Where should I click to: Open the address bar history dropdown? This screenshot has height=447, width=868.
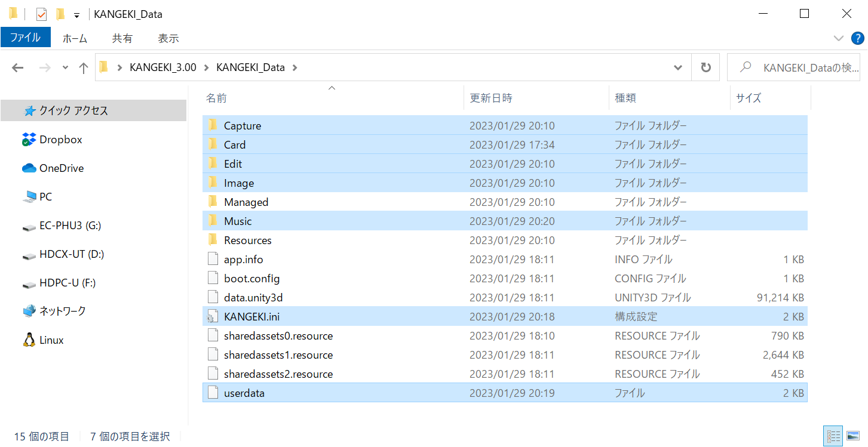tap(678, 67)
